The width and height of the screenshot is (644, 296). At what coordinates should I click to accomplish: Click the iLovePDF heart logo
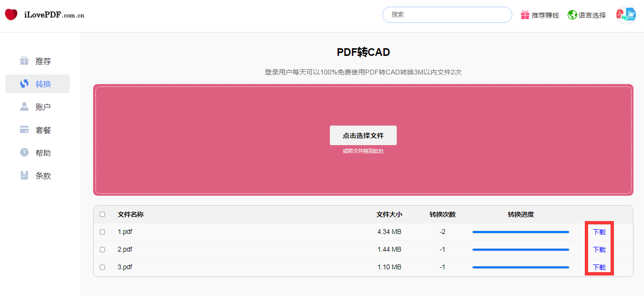pos(11,15)
